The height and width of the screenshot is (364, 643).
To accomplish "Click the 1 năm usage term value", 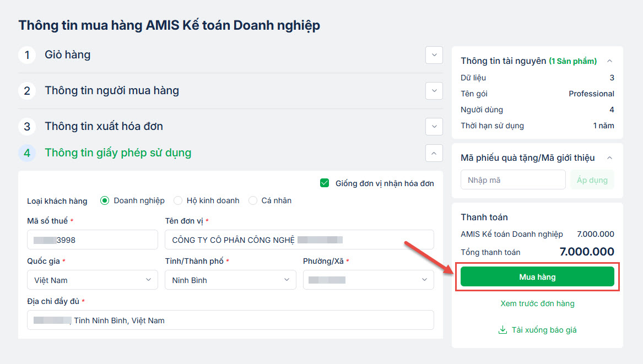I will (604, 126).
